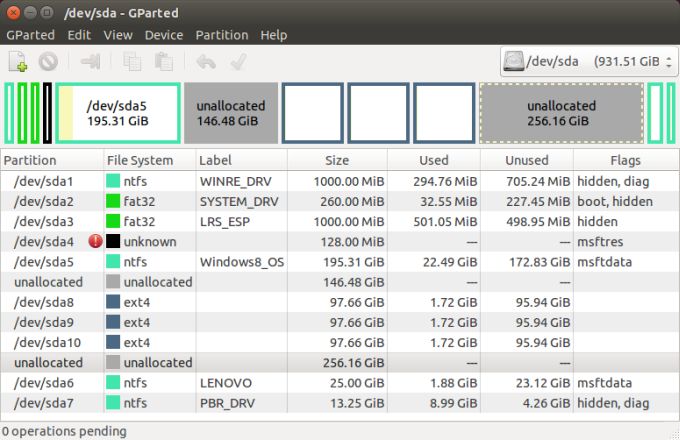Open the Partition menu
Image resolution: width=680 pixels, height=440 pixels.
(x=221, y=35)
